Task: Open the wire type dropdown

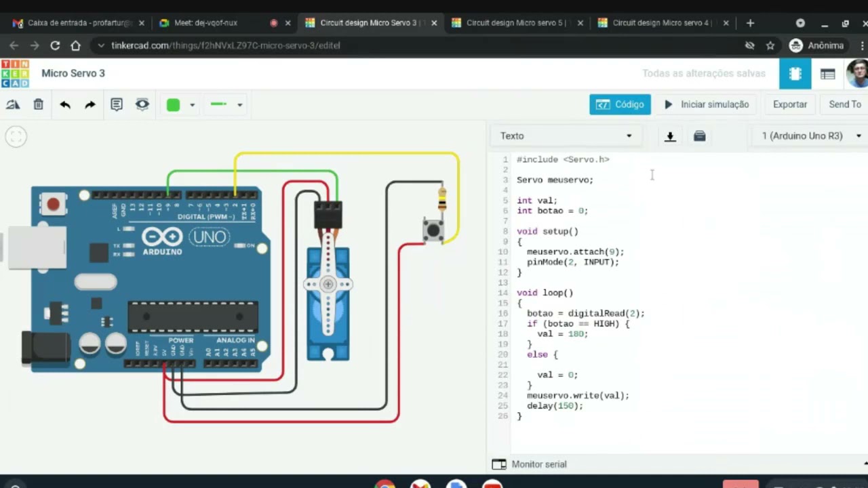Action: coord(226,104)
